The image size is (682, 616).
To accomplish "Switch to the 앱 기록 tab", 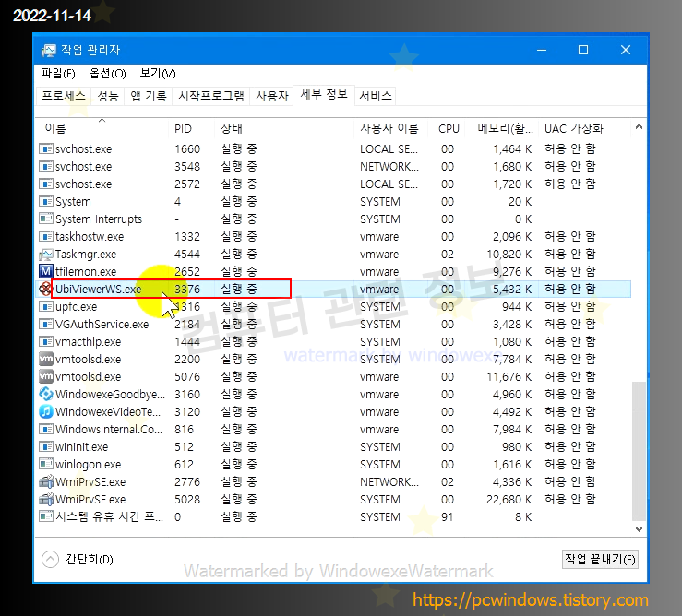I will (149, 96).
